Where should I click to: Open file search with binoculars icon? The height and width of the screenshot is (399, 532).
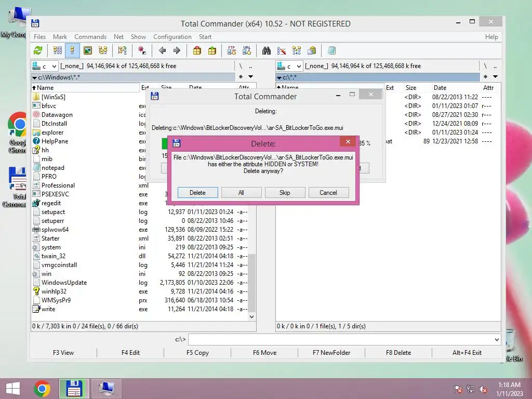coord(267,51)
